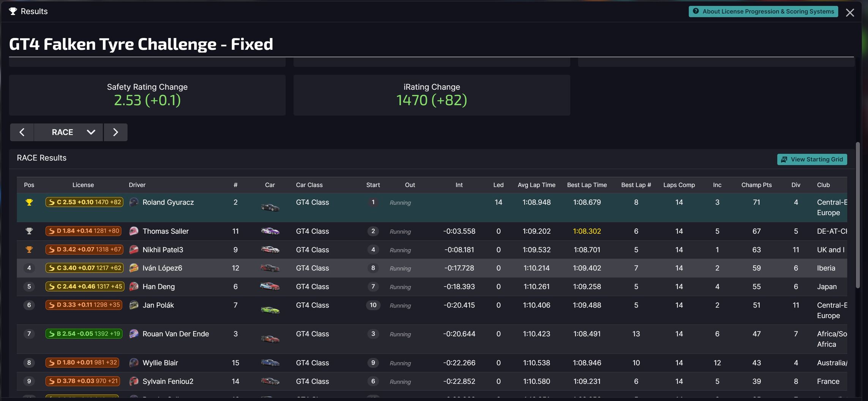Image resolution: width=868 pixels, height=401 pixels.
Task: Click View Starting Grid button
Action: pyautogui.click(x=812, y=159)
